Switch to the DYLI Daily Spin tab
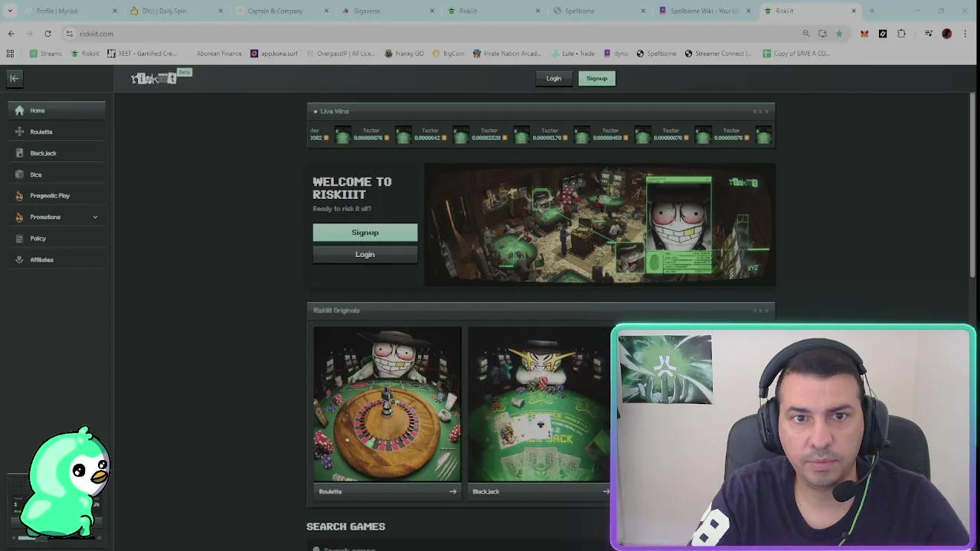 174,11
